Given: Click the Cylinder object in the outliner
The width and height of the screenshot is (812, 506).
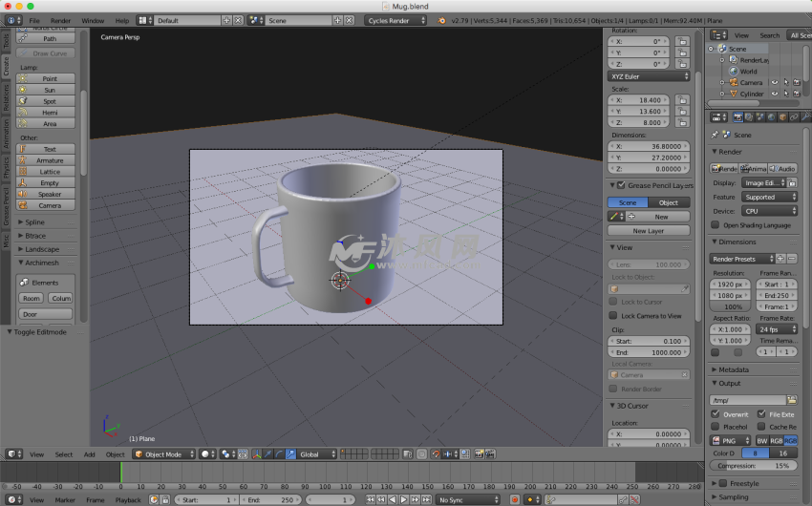Looking at the screenshot, I should click(752, 94).
